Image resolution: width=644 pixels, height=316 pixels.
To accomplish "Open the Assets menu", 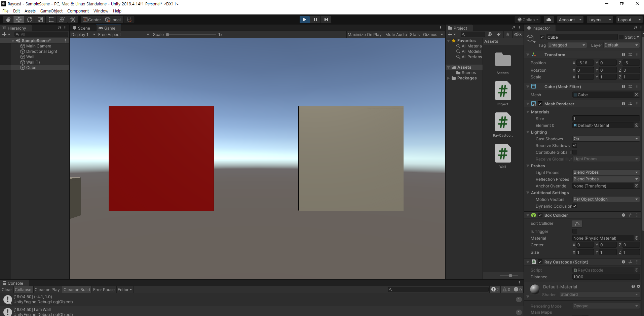I will pos(30,11).
